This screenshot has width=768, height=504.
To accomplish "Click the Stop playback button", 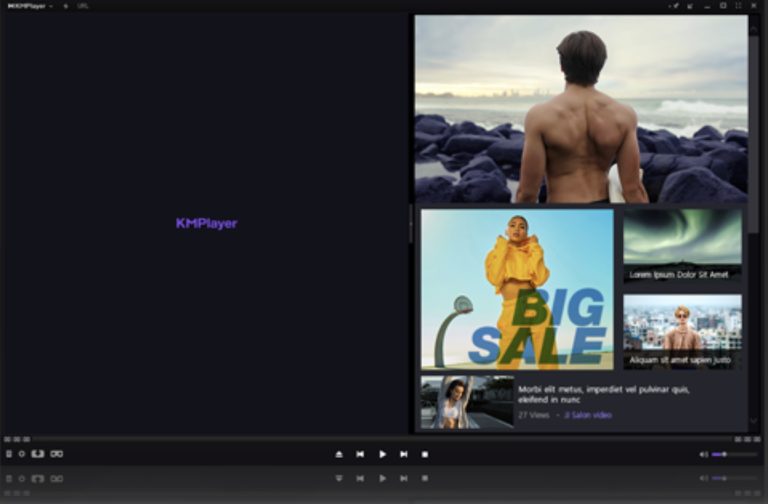I will pyautogui.click(x=425, y=454).
